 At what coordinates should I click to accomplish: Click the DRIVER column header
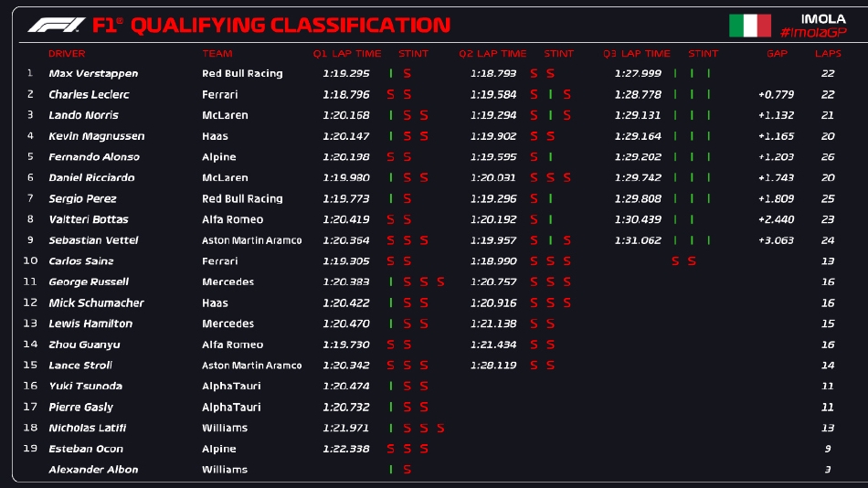point(67,54)
